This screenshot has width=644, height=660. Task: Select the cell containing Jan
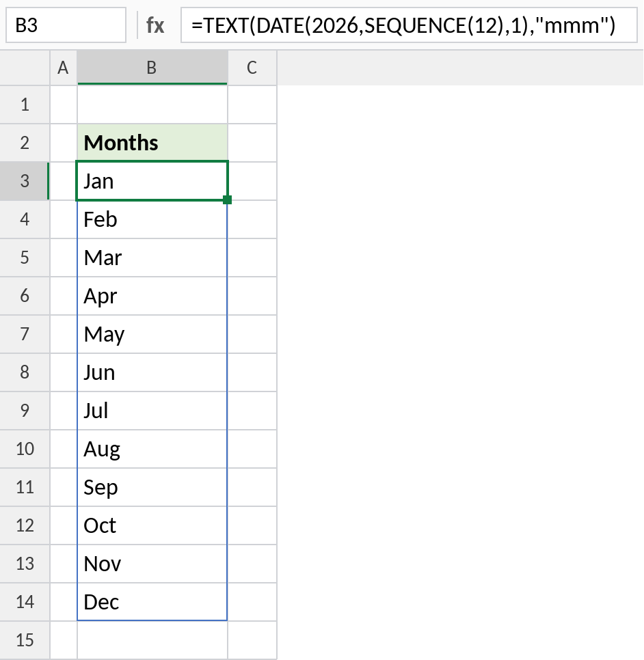152,181
